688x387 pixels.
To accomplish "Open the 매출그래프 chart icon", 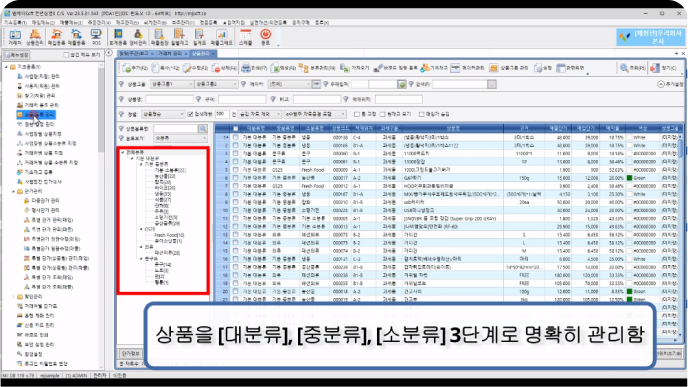I will [221, 37].
